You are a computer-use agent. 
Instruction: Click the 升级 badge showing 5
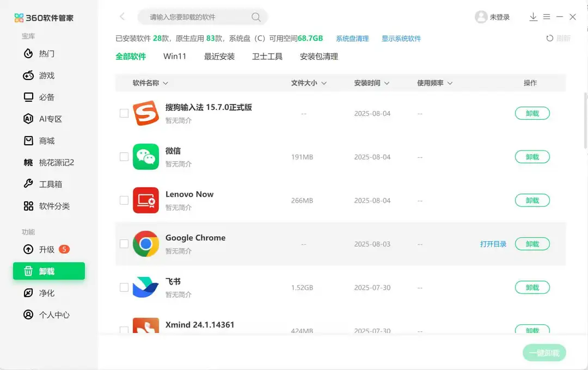coord(64,249)
